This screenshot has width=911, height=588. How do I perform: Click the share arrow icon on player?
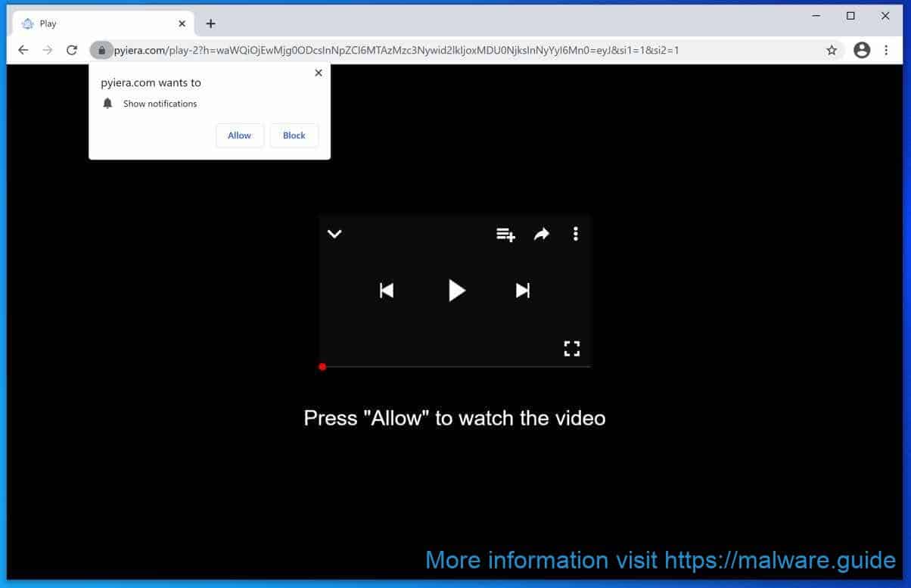tap(541, 235)
